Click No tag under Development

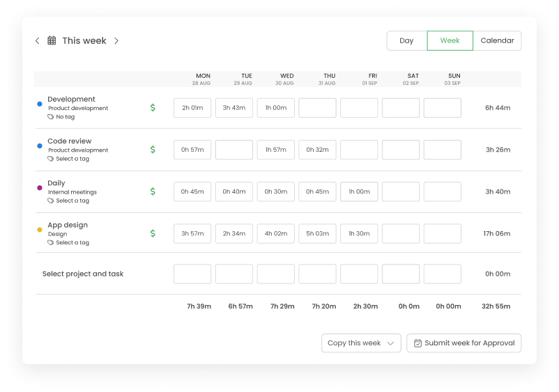click(66, 117)
